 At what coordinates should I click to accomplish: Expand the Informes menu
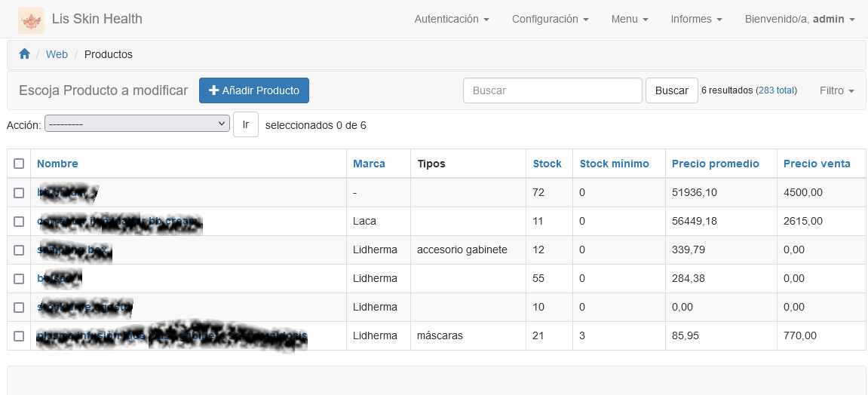696,19
